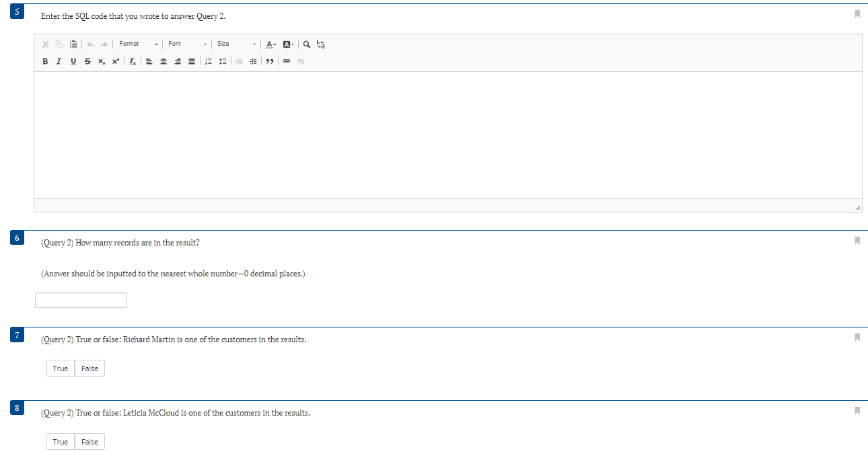Redo the last edit

104,44
